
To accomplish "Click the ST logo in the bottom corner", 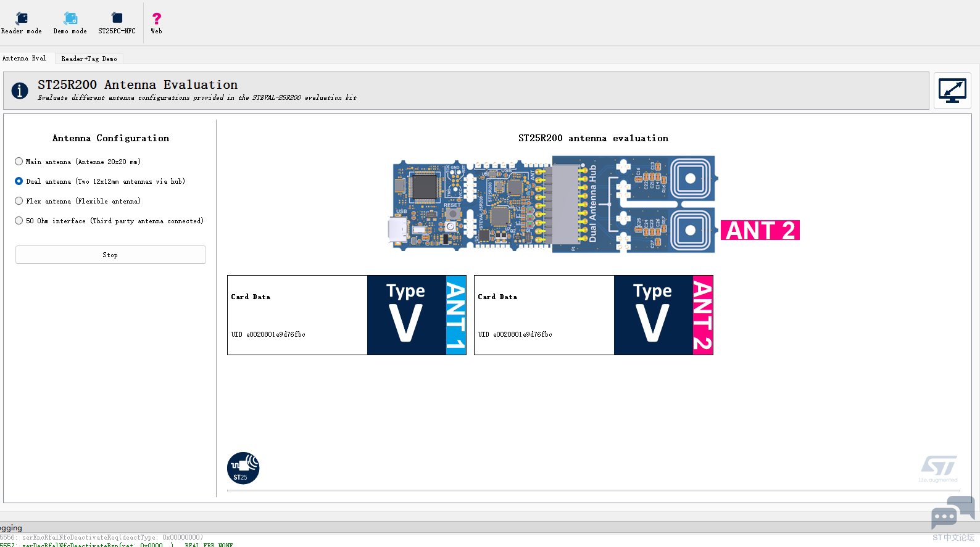I will (939, 469).
